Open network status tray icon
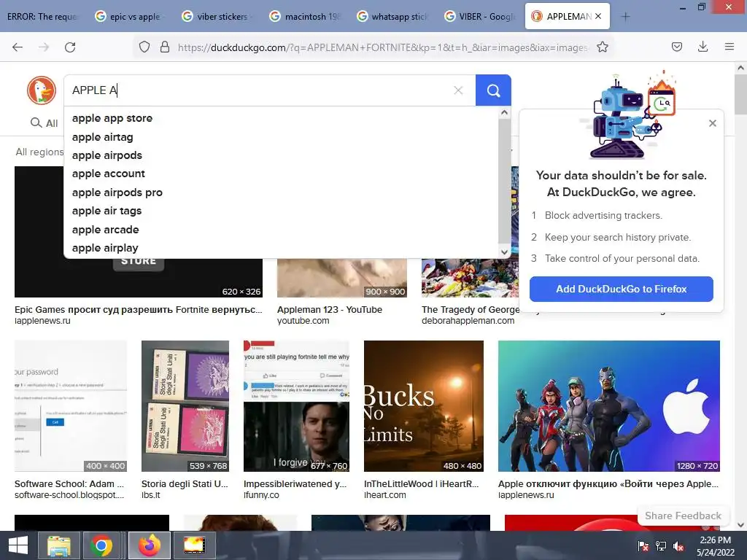The height and width of the screenshot is (560, 747). click(x=661, y=546)
